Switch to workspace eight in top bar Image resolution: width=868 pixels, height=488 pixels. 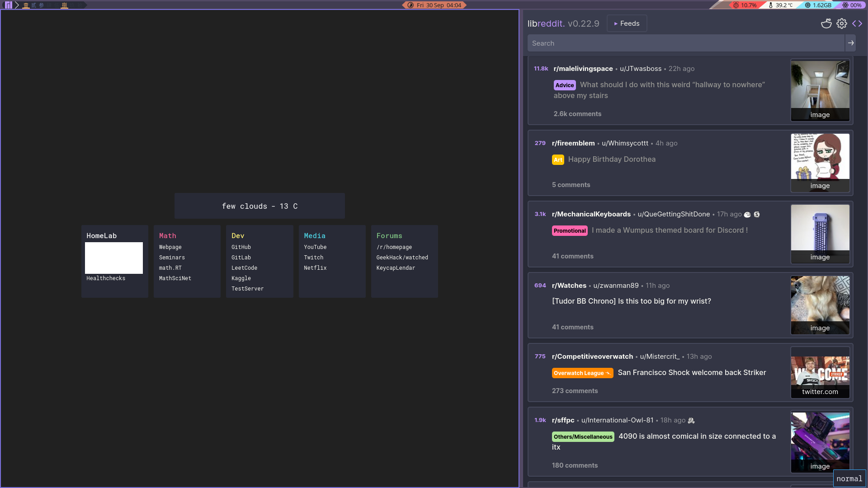[64, 5]
